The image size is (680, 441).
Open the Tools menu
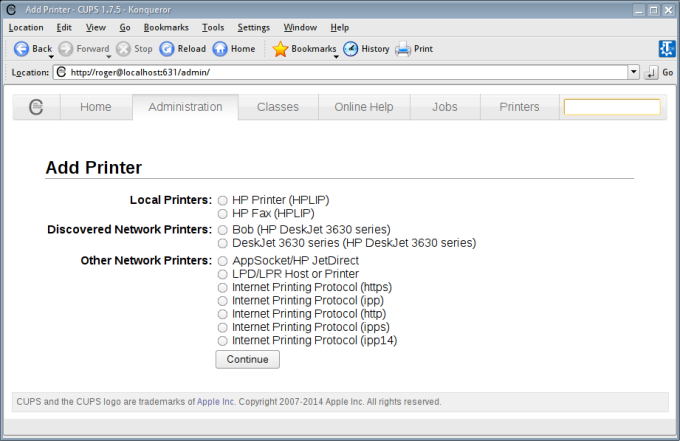[213, 28]
